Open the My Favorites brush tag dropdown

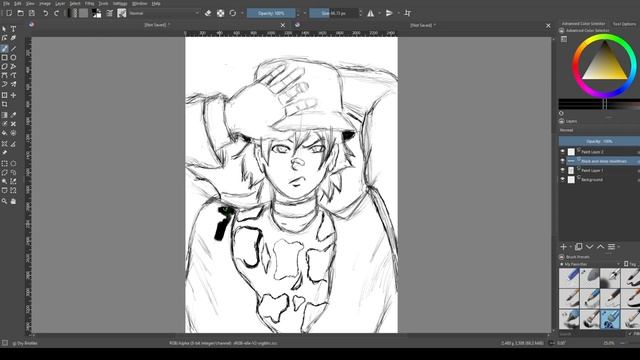click(590, 264)
